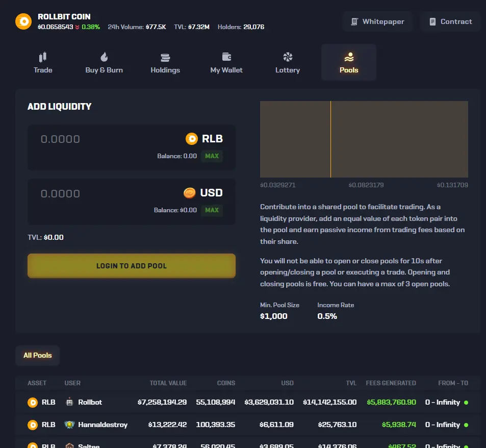This screenshot has height=448, width=486.
Task: Click the 24h Volume $77.5K value
Action: [156, 27]
